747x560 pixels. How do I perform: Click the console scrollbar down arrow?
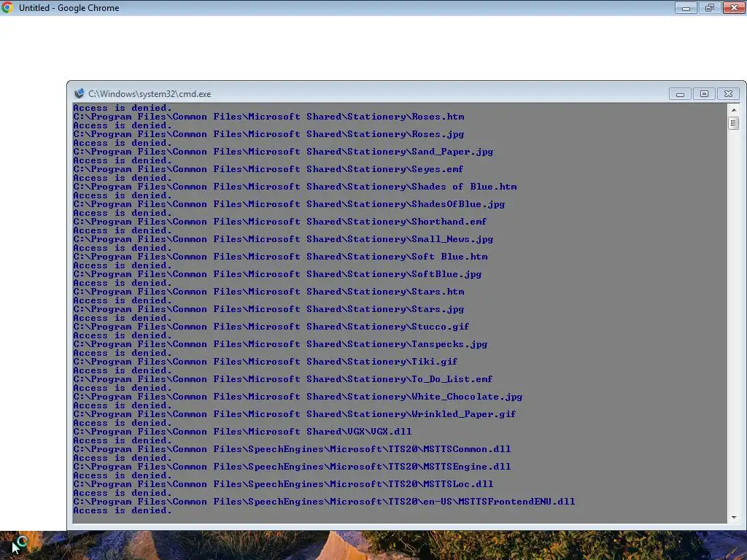734,517
